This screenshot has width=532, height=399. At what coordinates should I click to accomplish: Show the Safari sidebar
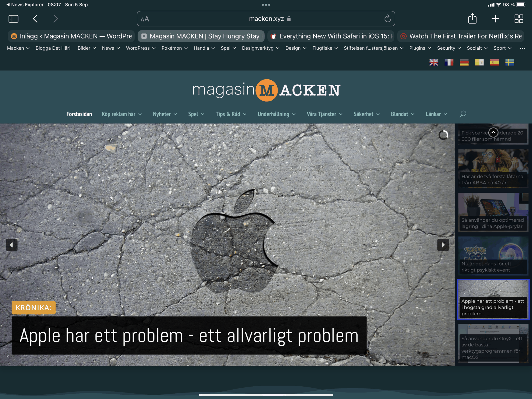point(13,19)
